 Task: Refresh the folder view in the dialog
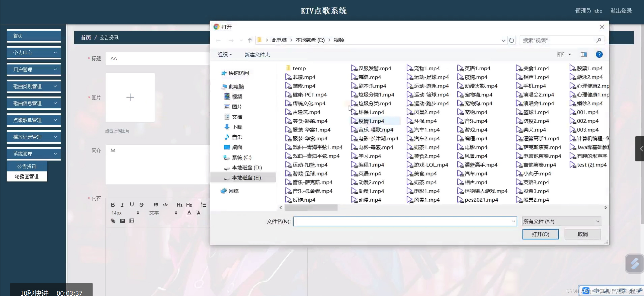pos(512,40)
